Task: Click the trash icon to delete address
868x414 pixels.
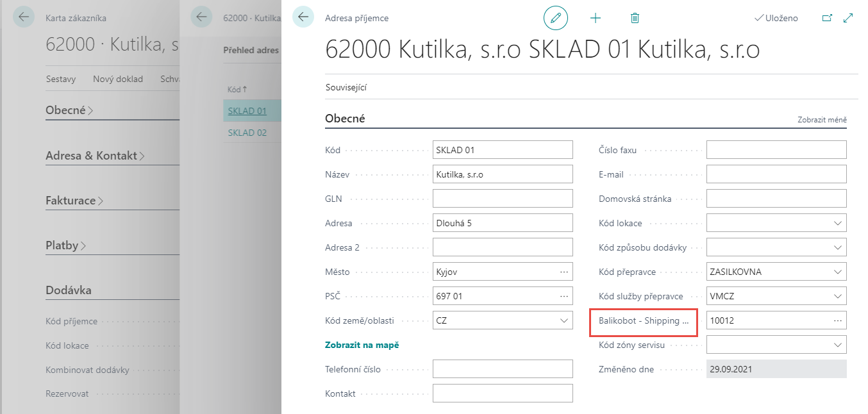Action: tap(635, 18)
